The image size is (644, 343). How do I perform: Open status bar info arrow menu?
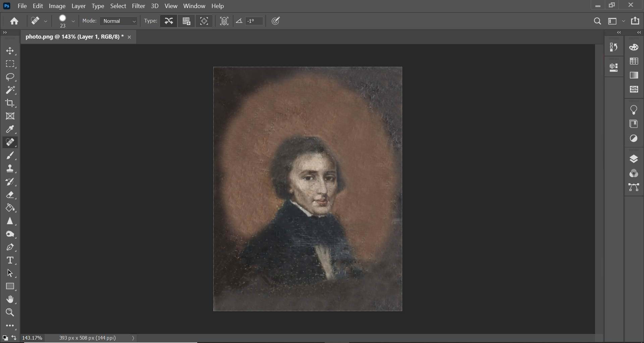click(x=133, y=338)
